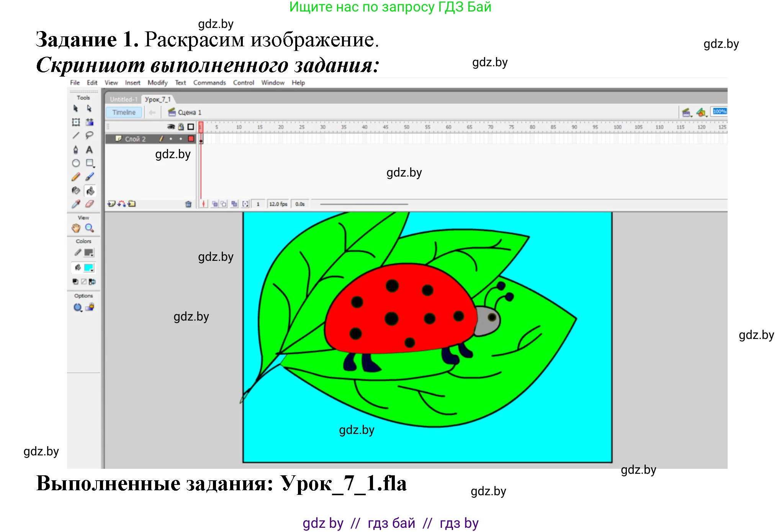Select the Pencil tool
The width and height of the screenshot is (782, 532).
tap(76, 176)
